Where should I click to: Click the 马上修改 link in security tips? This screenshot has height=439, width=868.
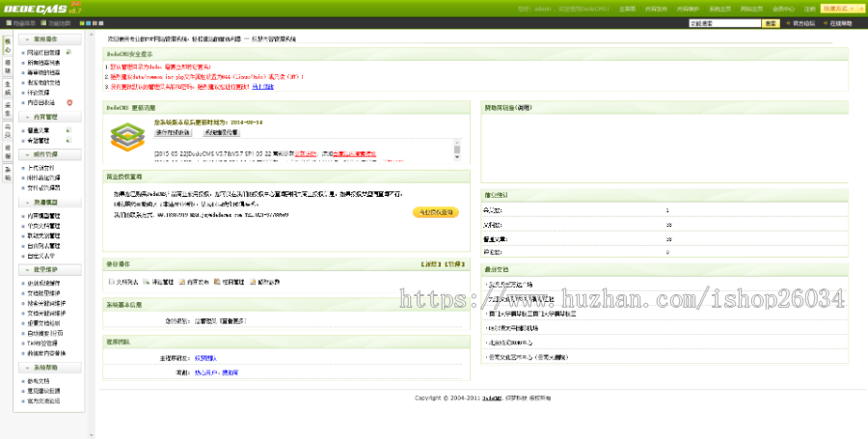tap(263, 87)
